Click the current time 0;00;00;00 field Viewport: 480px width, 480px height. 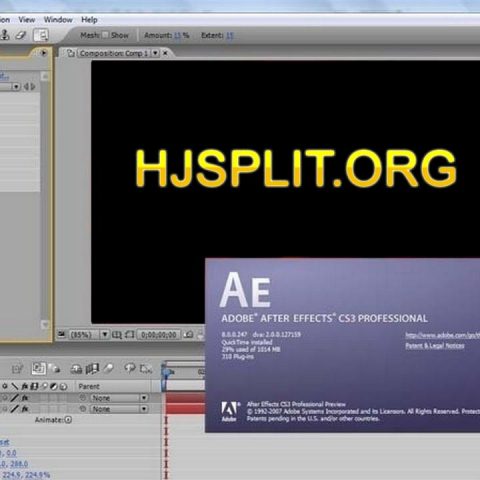coord(158,335)
